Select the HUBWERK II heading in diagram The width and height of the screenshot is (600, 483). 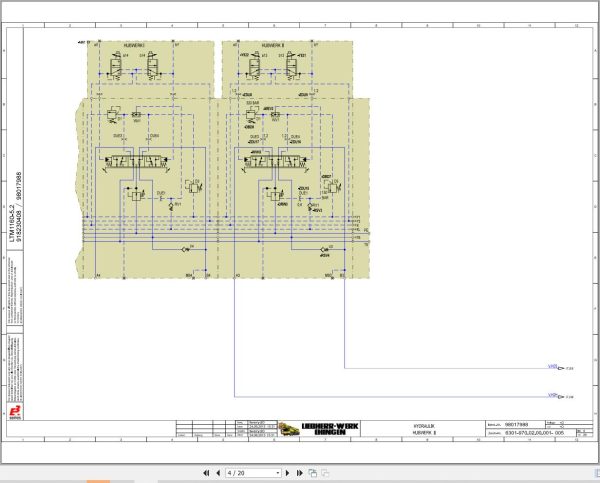[x=273, y=46]
